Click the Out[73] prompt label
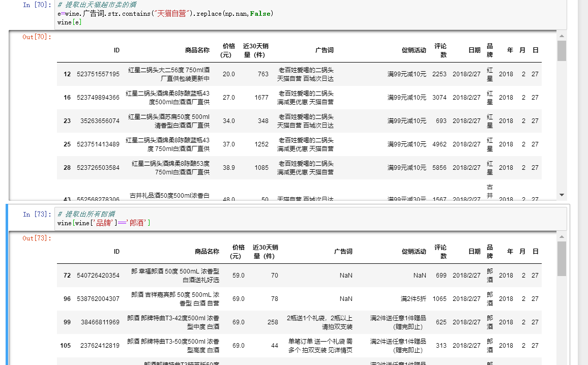 click(x=37, y=238)
